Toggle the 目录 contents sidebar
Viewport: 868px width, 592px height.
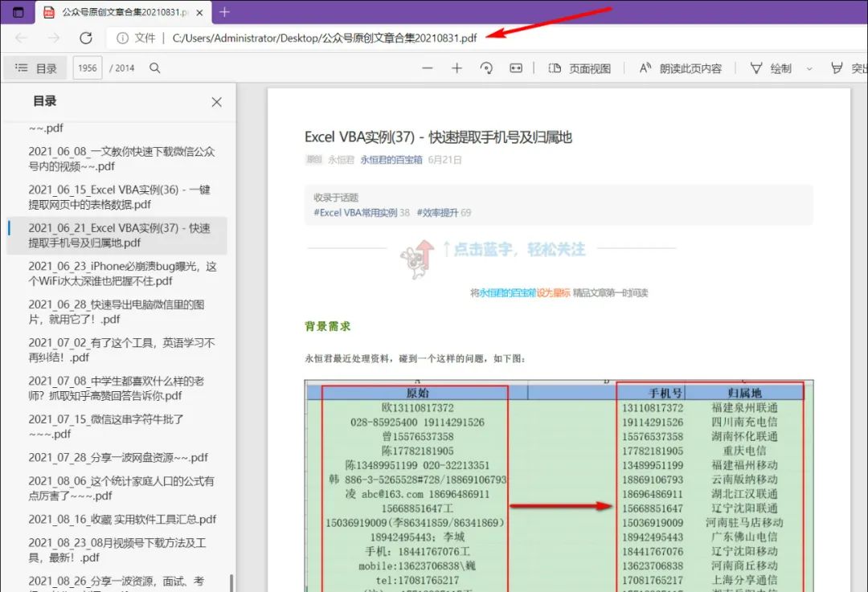click(x=35, y=68)
